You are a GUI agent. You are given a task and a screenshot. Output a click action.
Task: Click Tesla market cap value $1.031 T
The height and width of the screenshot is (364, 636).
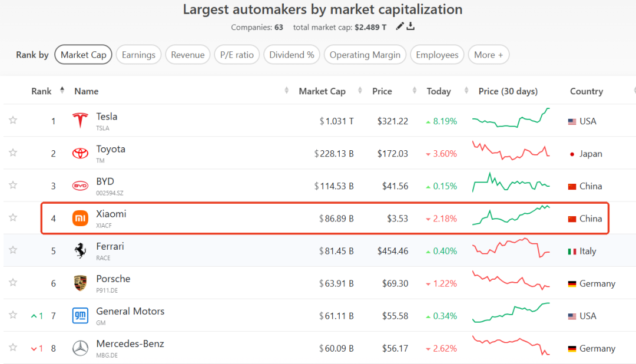click(336, 121)
